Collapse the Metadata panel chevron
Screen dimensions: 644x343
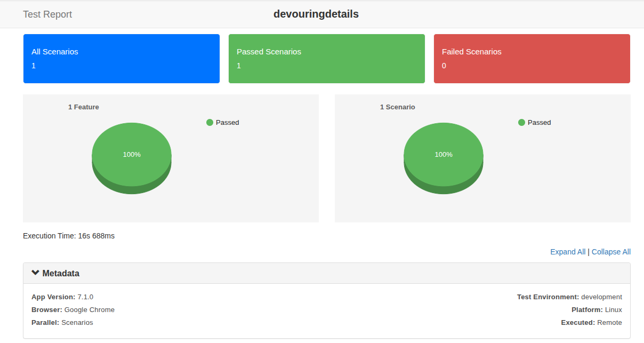35,273
